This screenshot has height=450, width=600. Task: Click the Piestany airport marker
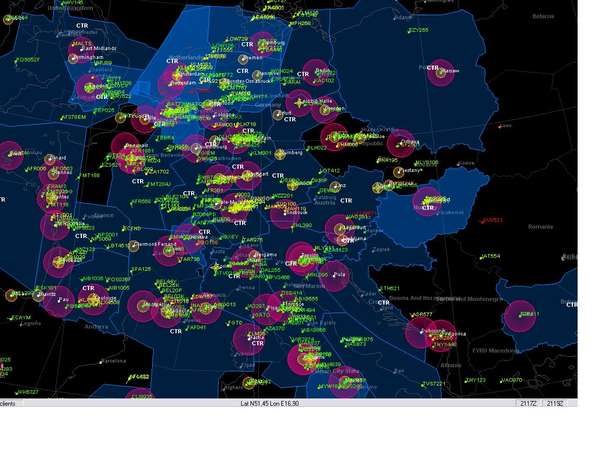[x=398, y=172]
